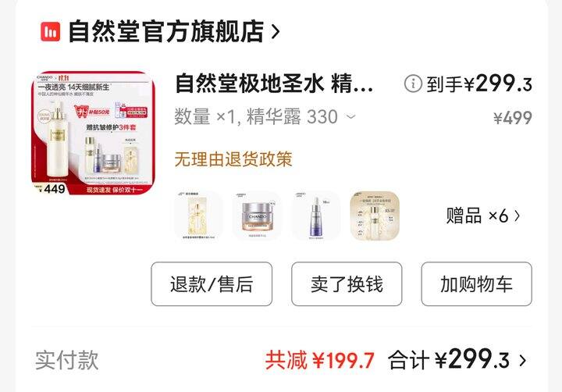The height and width of the screenshot is (392, 562).
Task: Open 自然堂官方旗舰店 store page
Action: (x=166, y=31)
